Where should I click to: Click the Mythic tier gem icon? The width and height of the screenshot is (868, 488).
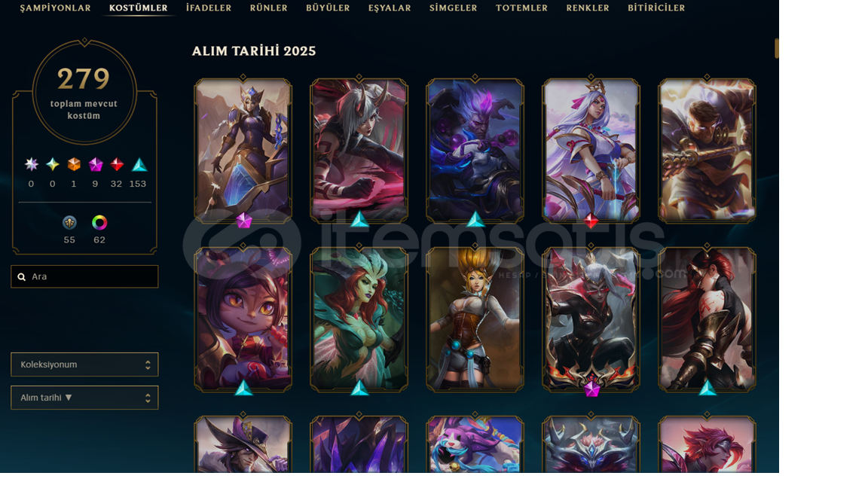pyautogui.click(x=53, y=164)
